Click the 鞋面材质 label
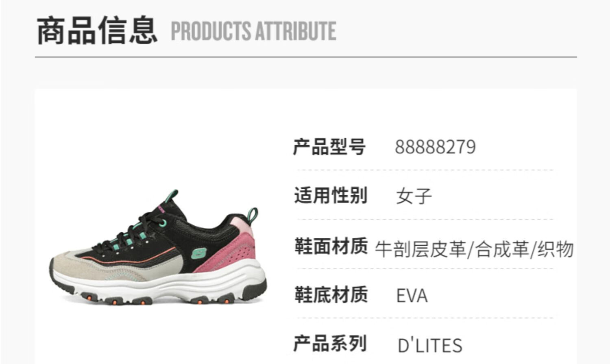This screenshot has width=610, height=364. pos(331,246)
